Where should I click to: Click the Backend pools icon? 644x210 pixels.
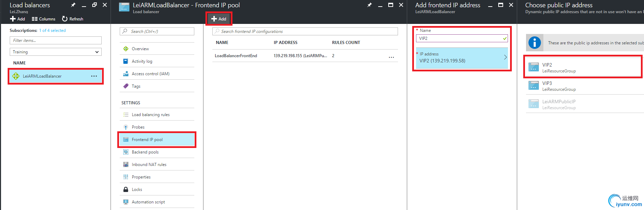[x=126, y=152]
